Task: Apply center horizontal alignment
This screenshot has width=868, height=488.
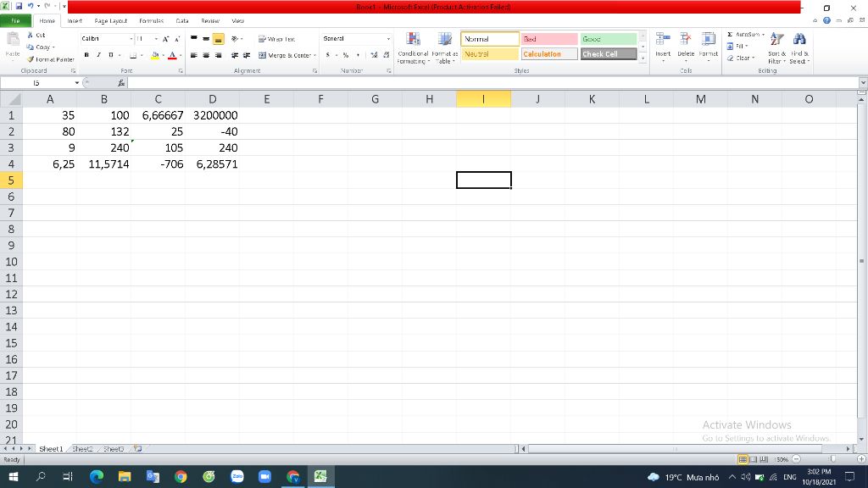Action: [x=206, y=55]
